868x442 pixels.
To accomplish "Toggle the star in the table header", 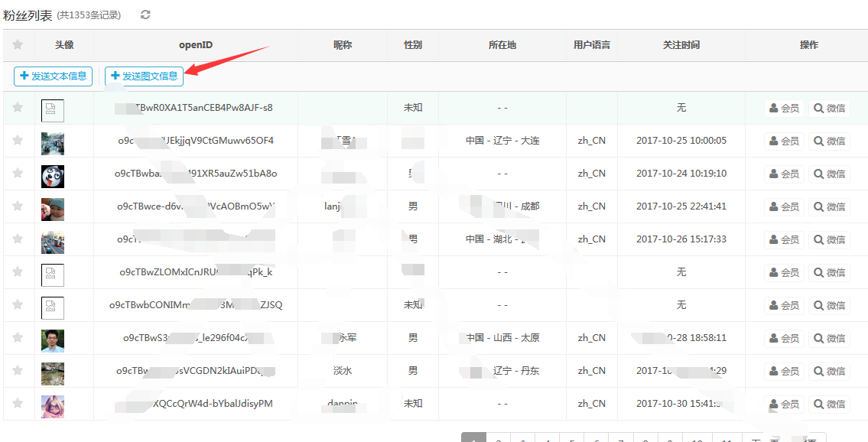I will pos(18,44).
